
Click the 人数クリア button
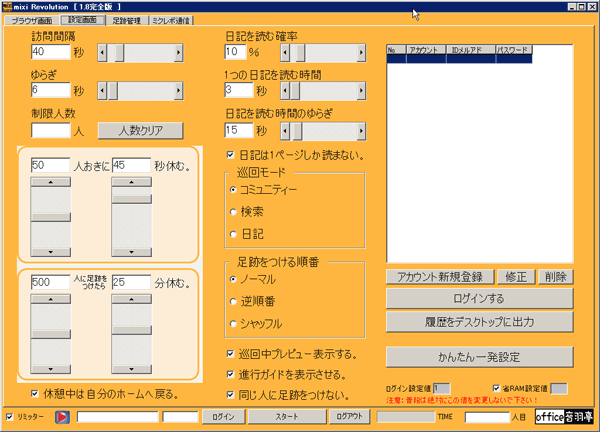pyautogui.click(x=140, y=130)
